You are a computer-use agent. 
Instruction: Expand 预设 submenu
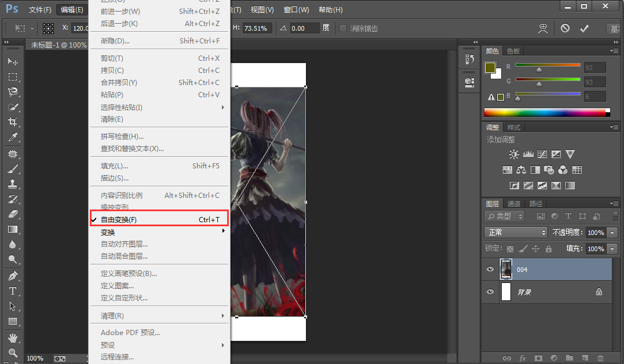[x=159, y=345]
